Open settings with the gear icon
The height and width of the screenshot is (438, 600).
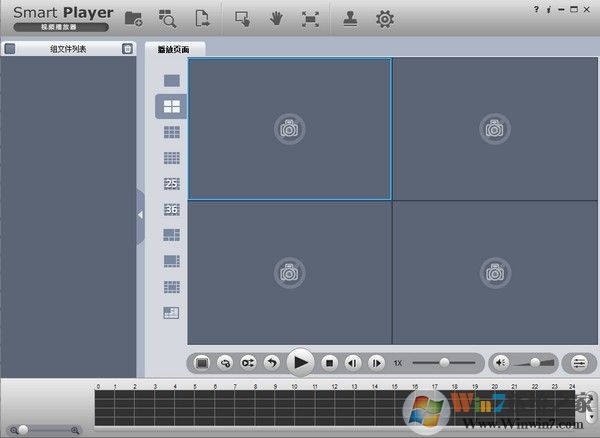(383, 18)
